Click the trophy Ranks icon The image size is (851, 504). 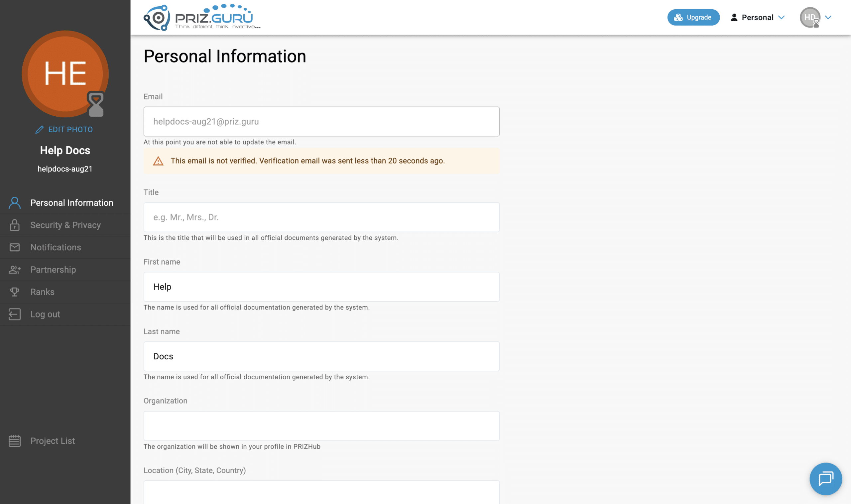[15, 292]
